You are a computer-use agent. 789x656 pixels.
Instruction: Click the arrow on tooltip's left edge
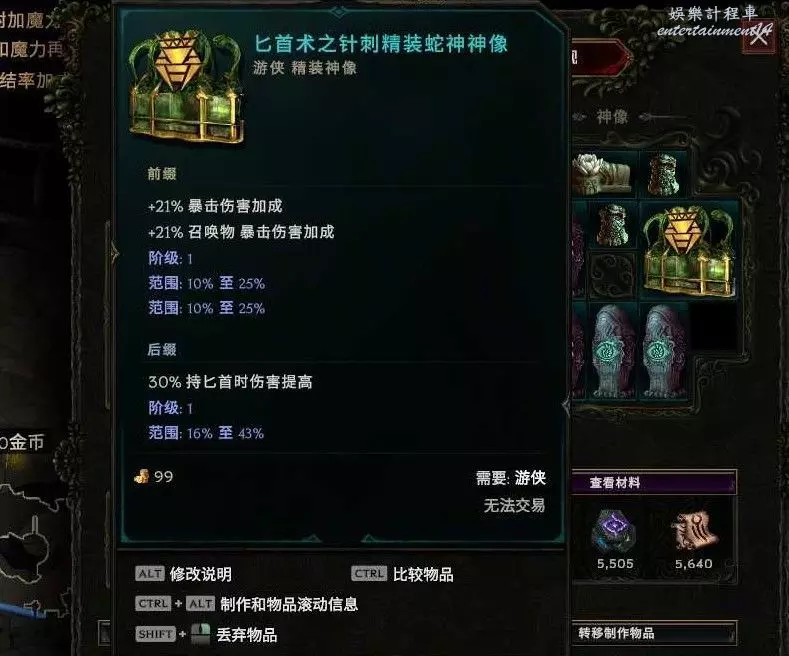tap(114, 253)
